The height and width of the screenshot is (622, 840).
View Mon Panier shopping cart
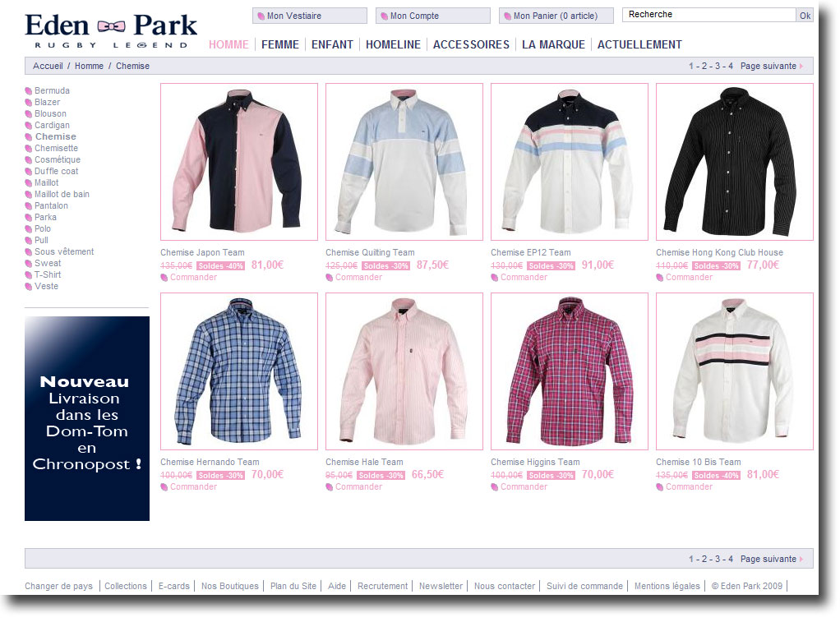click(x=556, y=16)
